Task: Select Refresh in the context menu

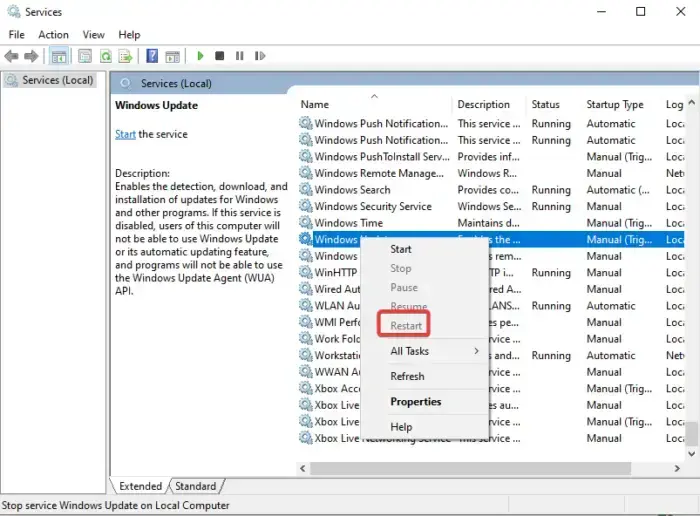Action: tap(407, 376)
